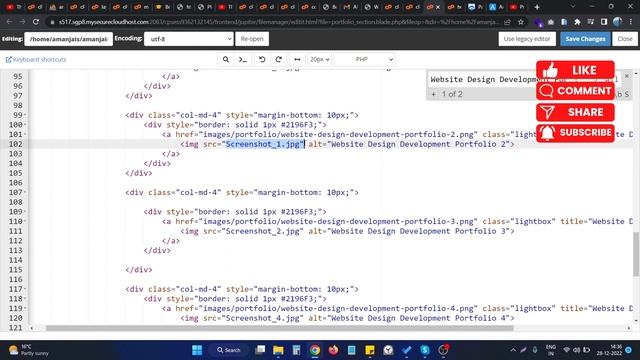Collapse code fold at line 99
This screenshot has width=640, height=360.
click(26, 115)
